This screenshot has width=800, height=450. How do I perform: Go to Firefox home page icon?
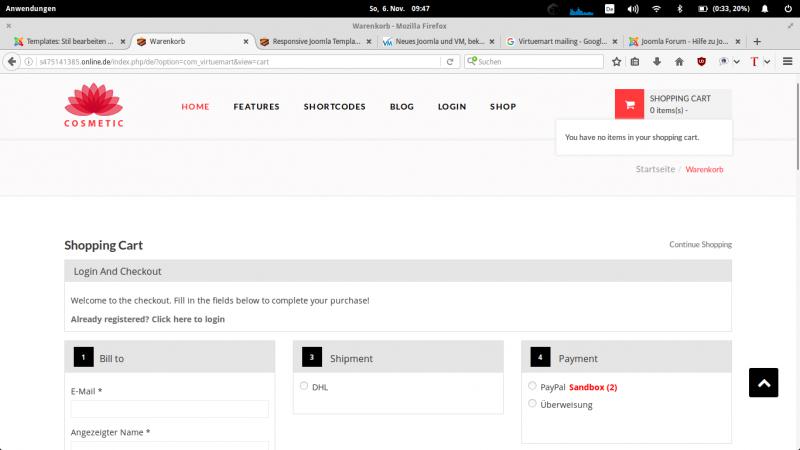(679, 62)
